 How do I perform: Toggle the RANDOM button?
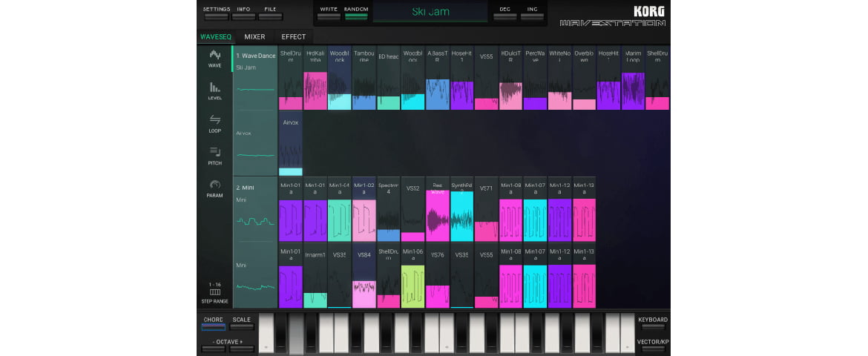(x=356, y=13)
